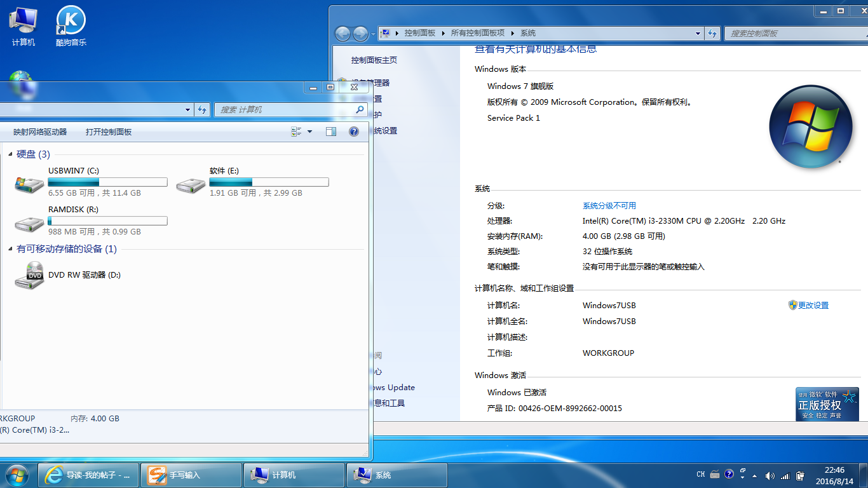The height and width of the screenshot is (488, 868).
Task: Open the Computer window address history dropdown
Action: click(187, 109)
